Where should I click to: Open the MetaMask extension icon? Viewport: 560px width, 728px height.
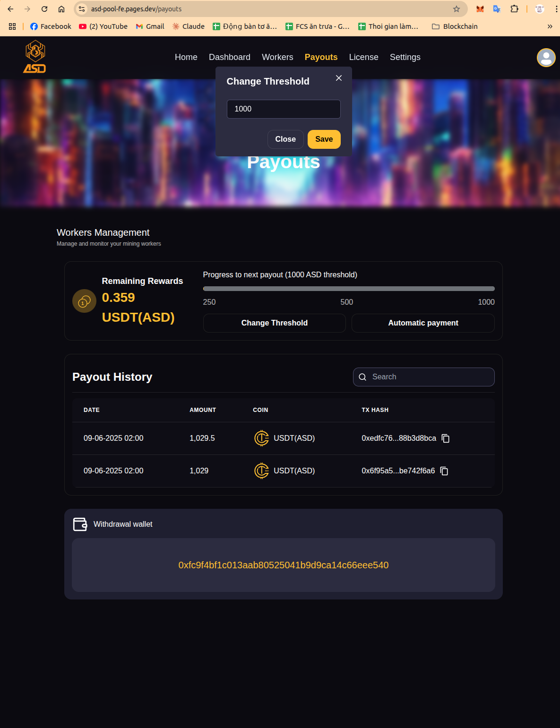point(480,9)
